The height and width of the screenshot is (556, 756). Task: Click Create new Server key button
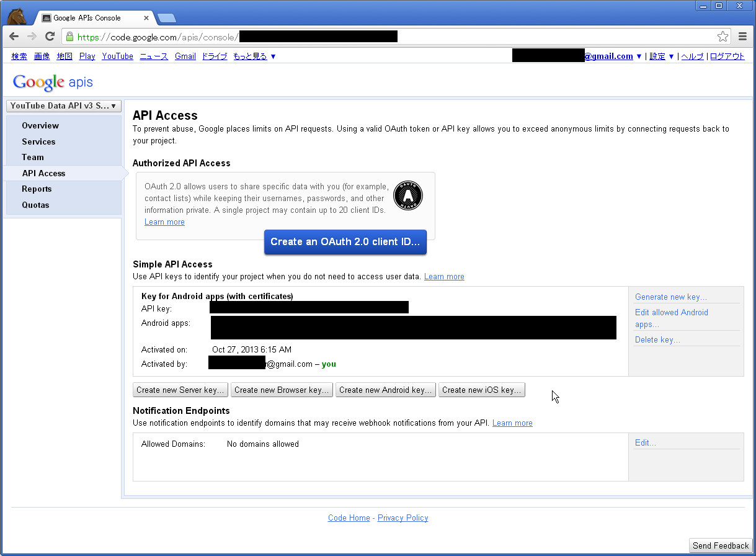point(180,390)
